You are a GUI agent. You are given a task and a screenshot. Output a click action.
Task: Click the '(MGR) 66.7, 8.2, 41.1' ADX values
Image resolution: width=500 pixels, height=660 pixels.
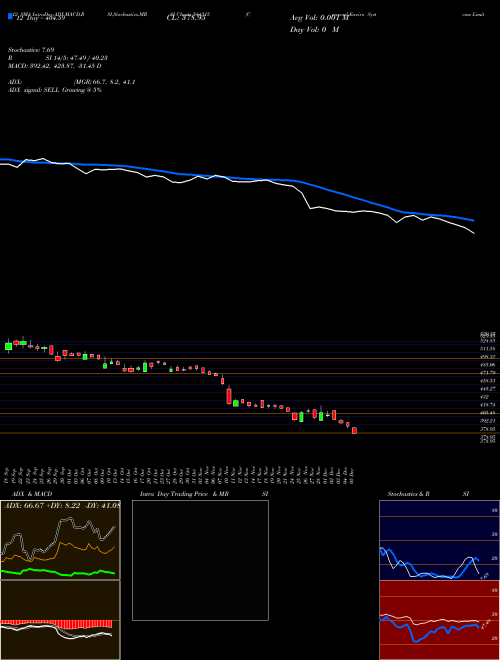104,82
